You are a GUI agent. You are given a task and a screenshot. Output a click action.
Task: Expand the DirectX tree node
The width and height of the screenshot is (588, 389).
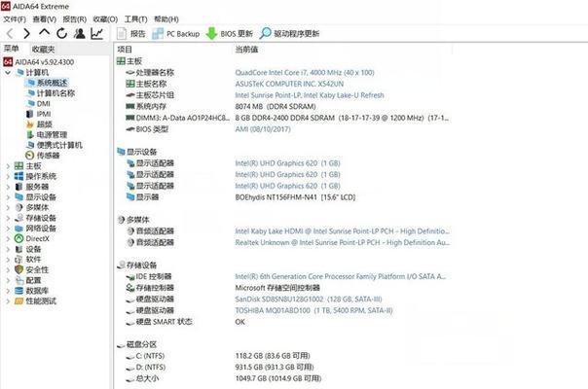click(x=8, y=238)
